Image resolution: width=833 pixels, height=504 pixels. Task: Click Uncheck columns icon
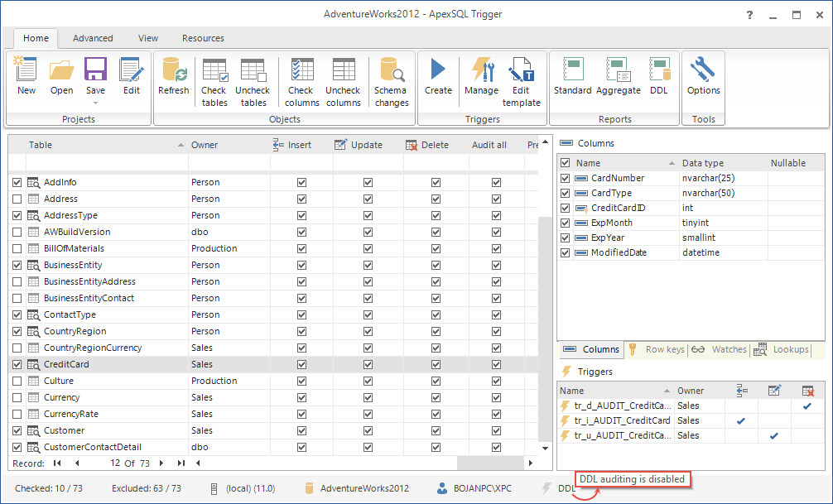pos(344,70)
